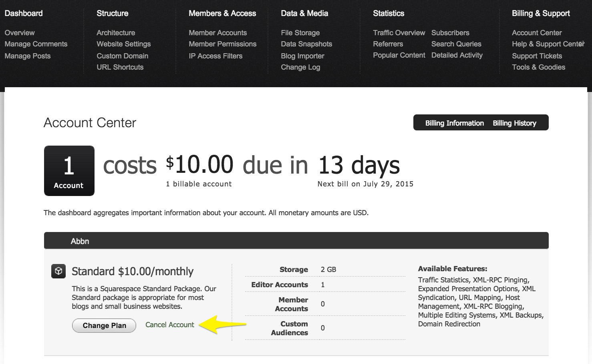Screen dimensions: 592x364
Task: Click the Abbn account header bar
Action: tap(296, 241)
